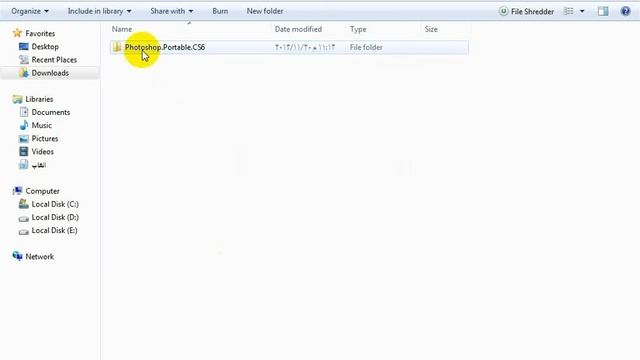
Task: Click the Burn button
Action: coord(220,11)
